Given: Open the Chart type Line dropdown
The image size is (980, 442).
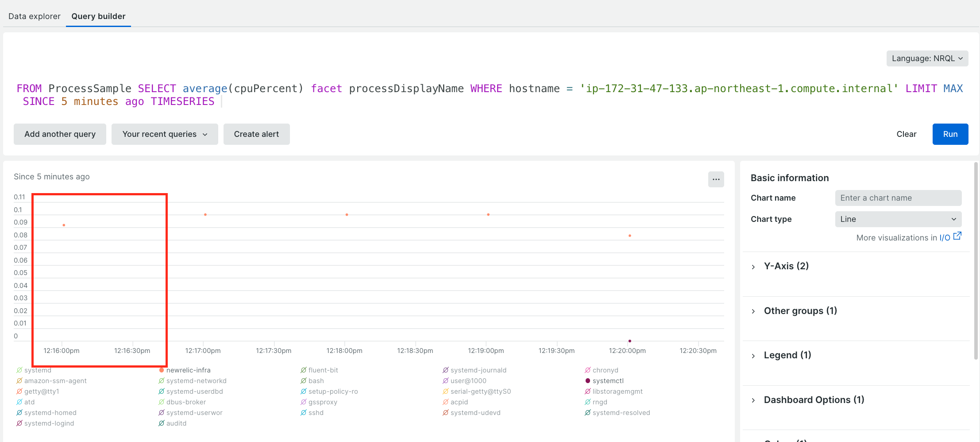Looking at the screenshot, I should pos(898,219).
